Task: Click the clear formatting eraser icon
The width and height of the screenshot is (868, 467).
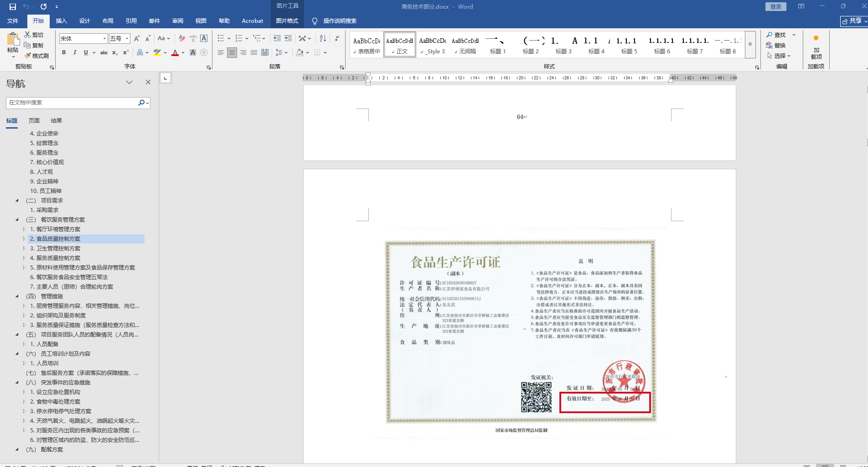Action: click(182, 38)
